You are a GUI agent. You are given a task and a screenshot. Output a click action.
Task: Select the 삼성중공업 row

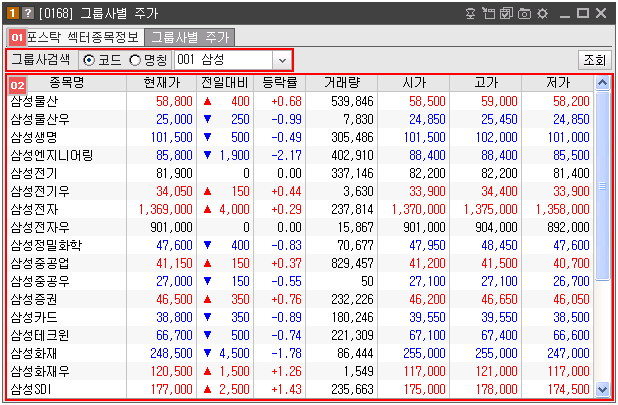coord(301,264)
